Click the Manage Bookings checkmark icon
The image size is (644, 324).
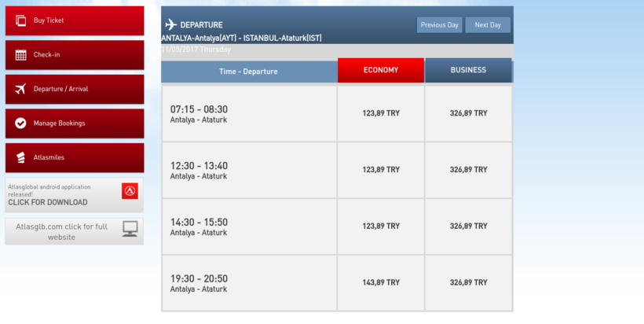point(20,123)
